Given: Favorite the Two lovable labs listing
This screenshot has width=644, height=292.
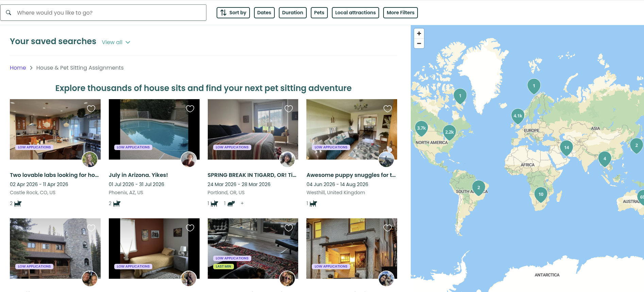Looking at the screenshot, I should click(x=91, y=109).
